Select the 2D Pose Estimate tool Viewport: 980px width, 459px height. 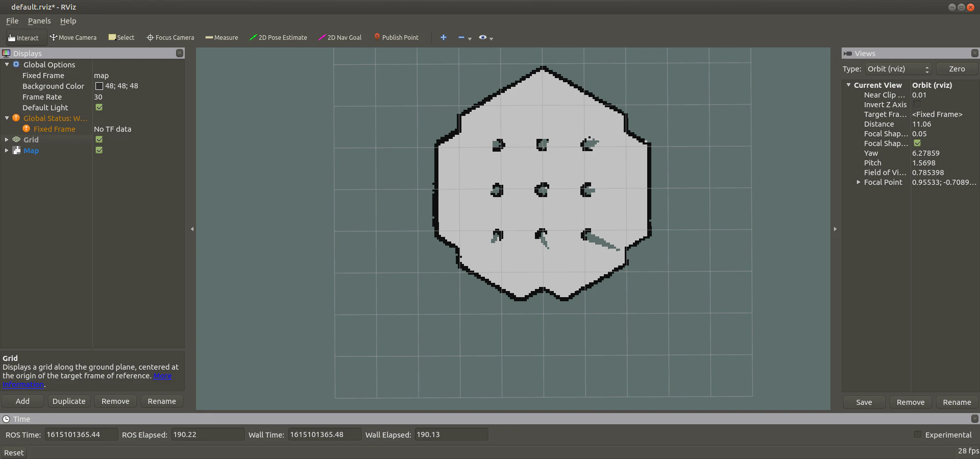click(x=278, y=38)
